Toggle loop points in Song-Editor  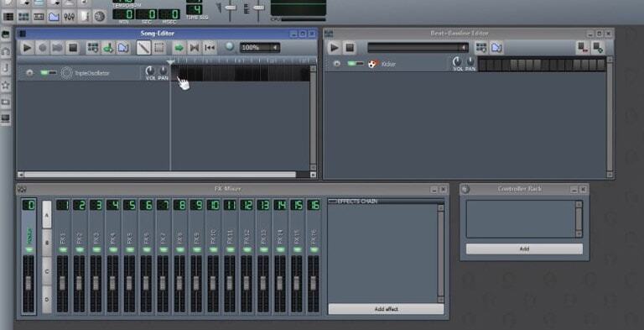[195, 48]
